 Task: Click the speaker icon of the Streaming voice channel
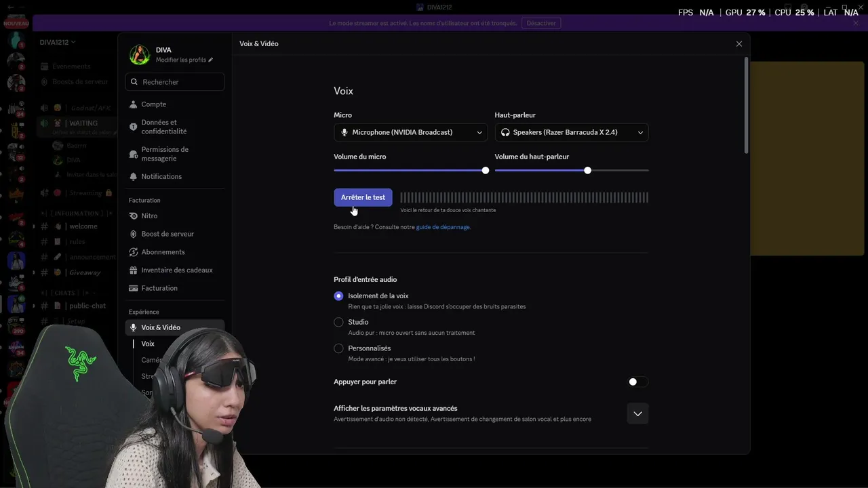pos(44,192)
